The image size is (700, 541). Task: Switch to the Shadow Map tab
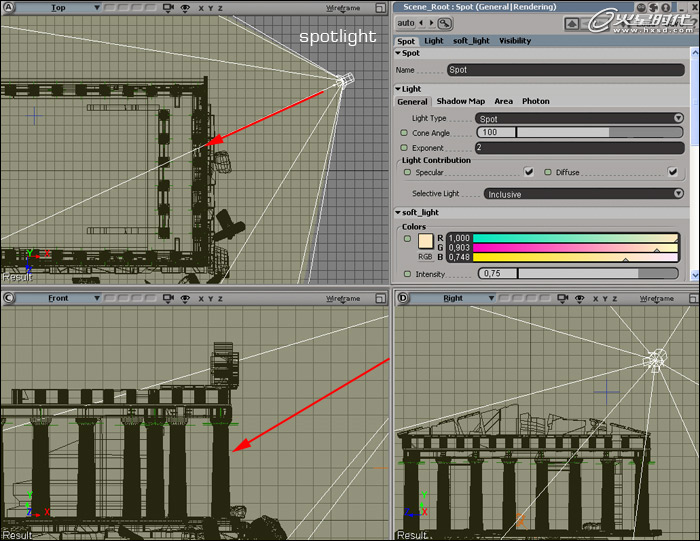tap(460, 101)
